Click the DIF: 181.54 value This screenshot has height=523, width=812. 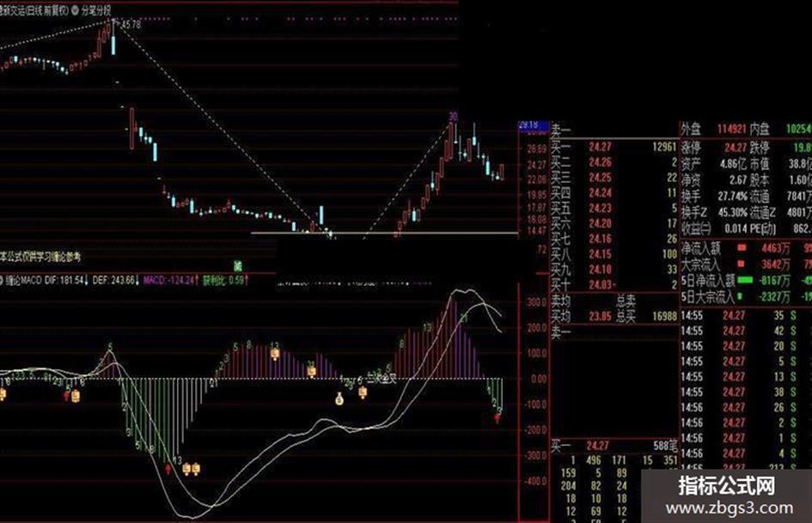pos(66,280)
